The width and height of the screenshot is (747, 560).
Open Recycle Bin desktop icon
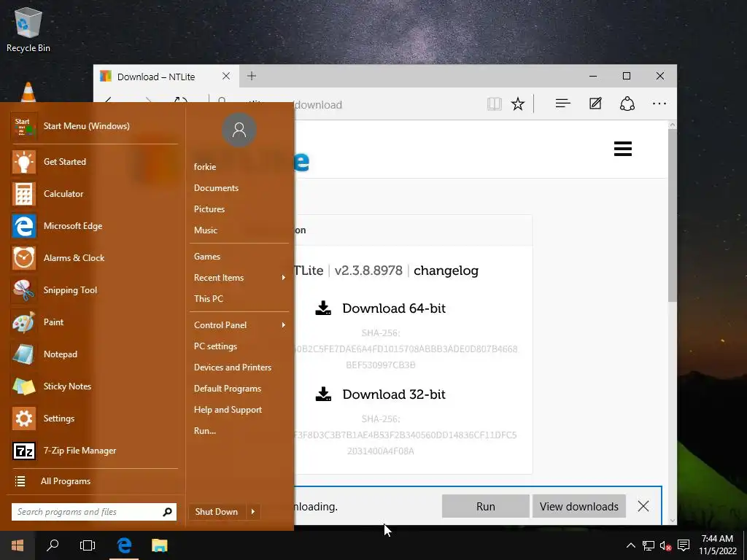[28, 29]
